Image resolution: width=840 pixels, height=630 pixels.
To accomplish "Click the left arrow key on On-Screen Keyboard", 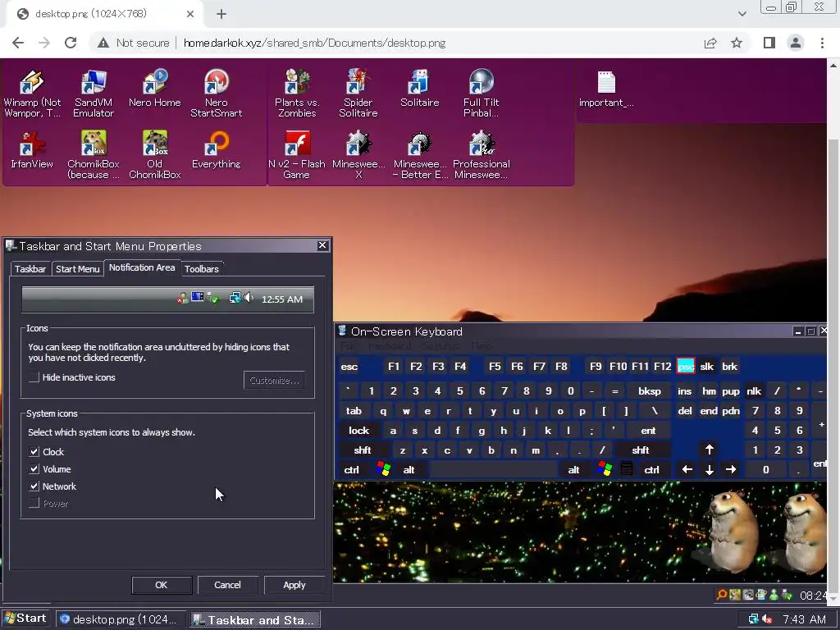I will pos(687,470).
